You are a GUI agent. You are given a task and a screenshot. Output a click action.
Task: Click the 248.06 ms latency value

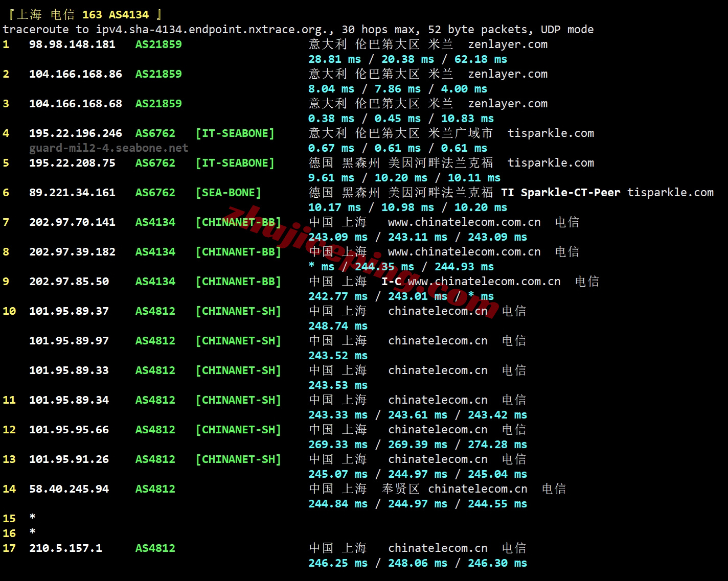(x=418, y=563)
